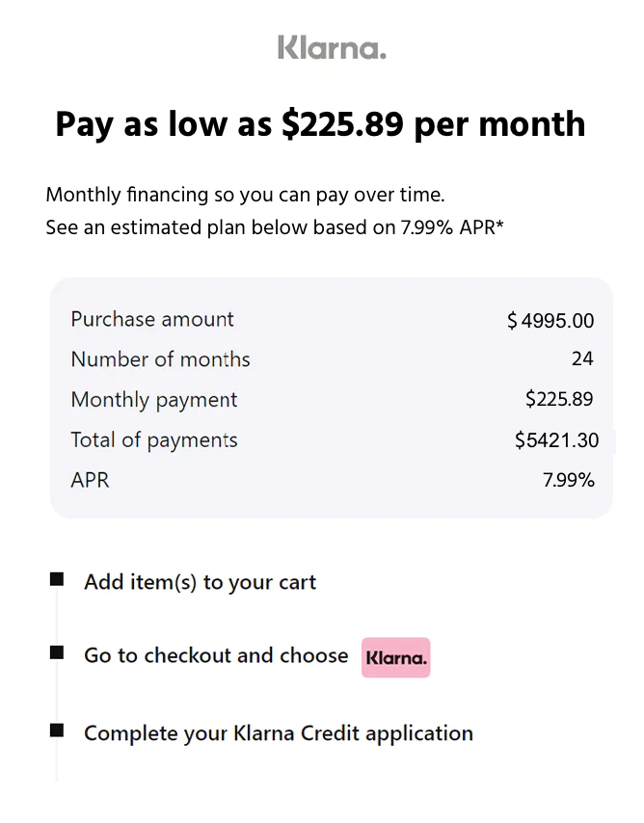Viewport: 644px width, 823px height.
Task: Click the 7.99% APR value in table
Action: (x=569, y=480)
